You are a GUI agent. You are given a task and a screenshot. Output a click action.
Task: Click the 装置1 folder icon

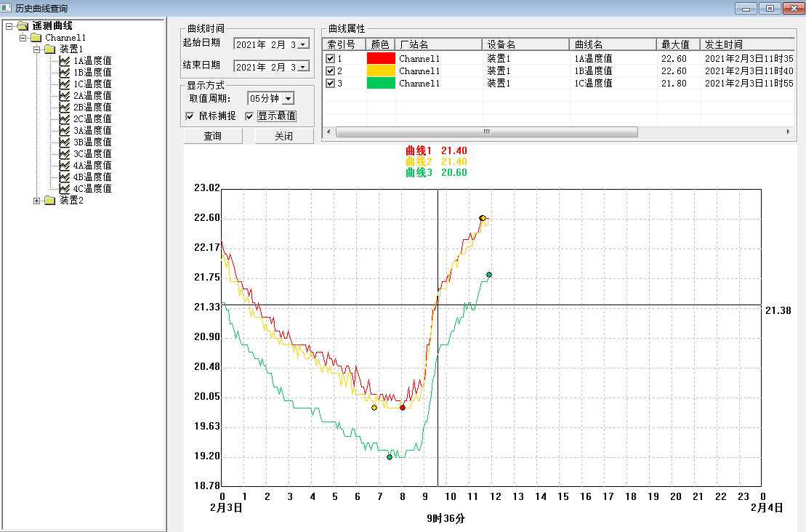[x=49, y=49]
